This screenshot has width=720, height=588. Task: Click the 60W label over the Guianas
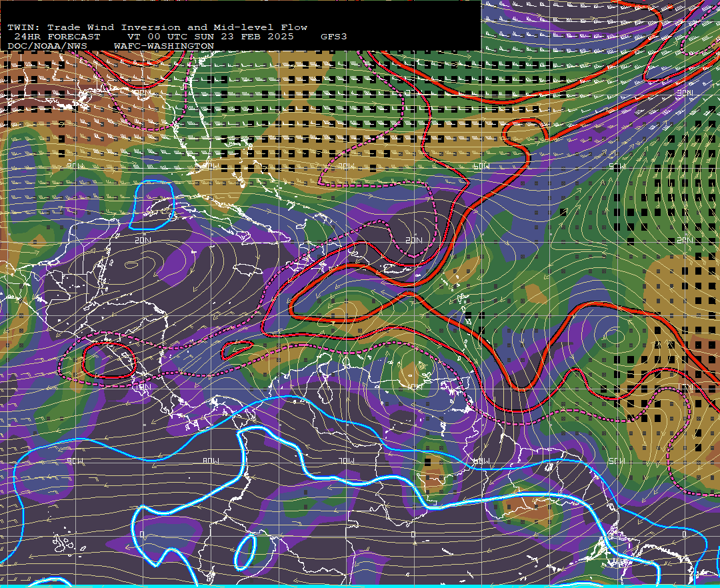tap(482, 461)
